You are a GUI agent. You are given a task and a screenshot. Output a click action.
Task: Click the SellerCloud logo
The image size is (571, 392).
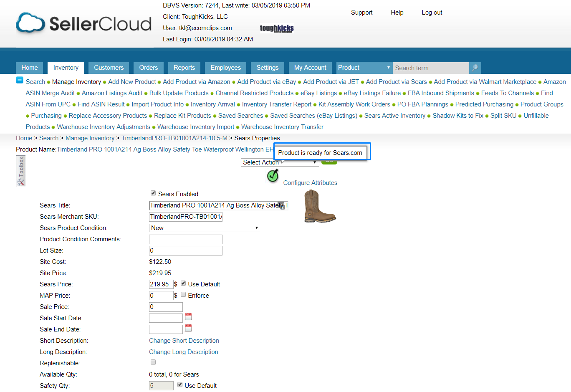tap(84, 23)
